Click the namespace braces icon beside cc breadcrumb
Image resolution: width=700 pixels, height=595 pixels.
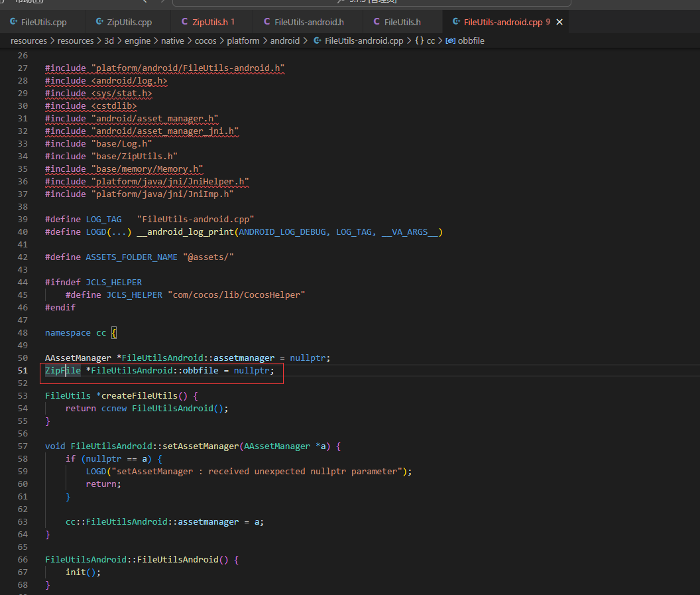click(420, 40)
